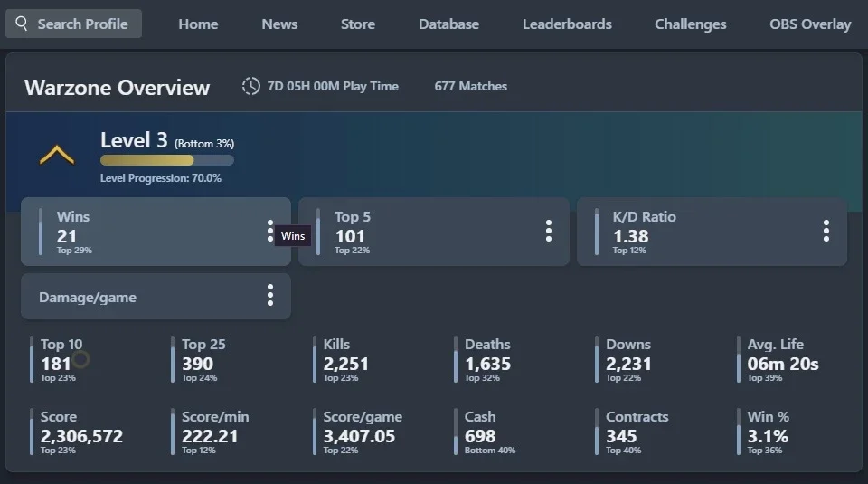Collapse the Level 3 chevron
868x484 pixels.
(x=56, y=155)
